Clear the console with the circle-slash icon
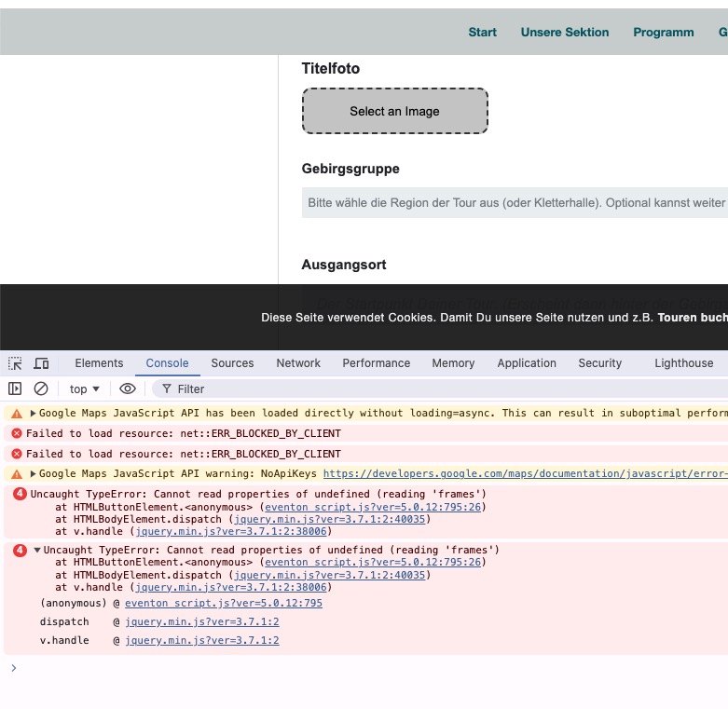728x709 pixels. tap(41, 389)
